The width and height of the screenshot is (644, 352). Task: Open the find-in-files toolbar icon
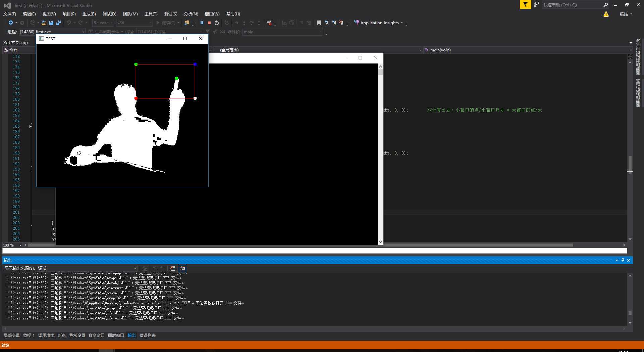click(x=187, y=23)
